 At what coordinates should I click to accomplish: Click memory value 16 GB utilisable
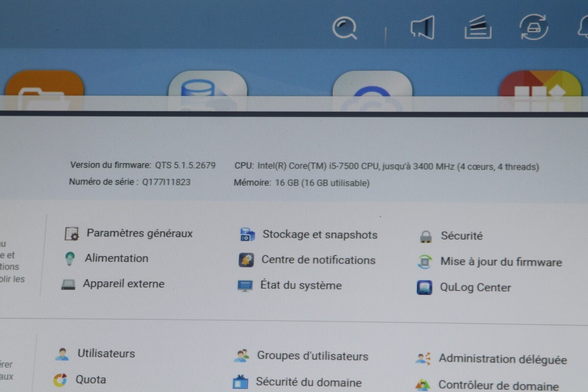[x=322, y=183]
